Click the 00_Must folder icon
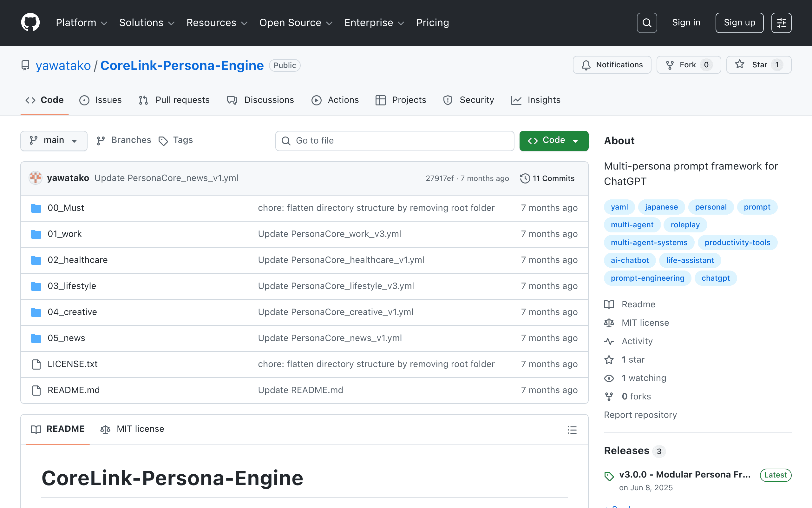Screen dimensions: 812x508 pyautogui.click(x=36, y=208)
